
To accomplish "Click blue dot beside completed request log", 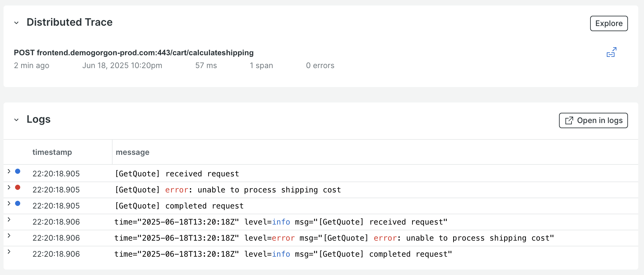I will [x=18, y=204].
